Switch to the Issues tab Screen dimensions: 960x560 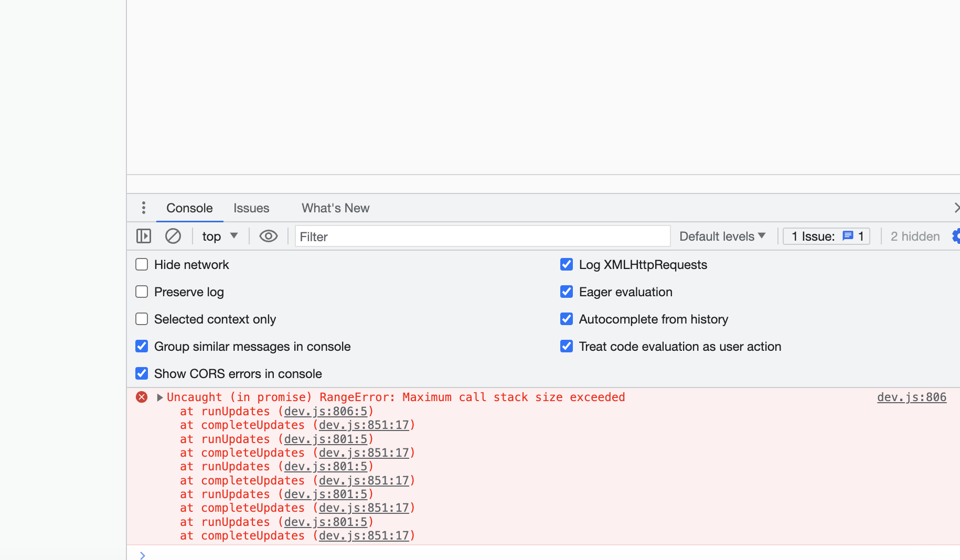coord(251,208)
